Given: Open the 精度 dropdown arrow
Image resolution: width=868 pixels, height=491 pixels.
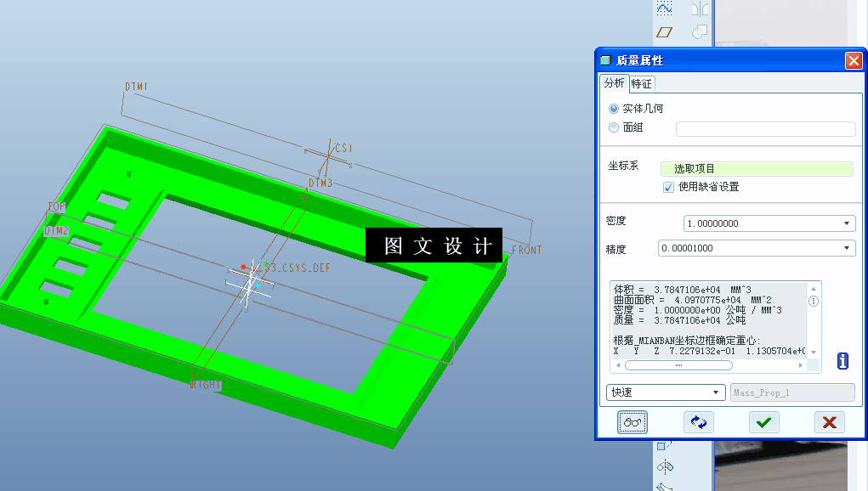Looking at the screenshot, I should pyautogui.click(x=847, y=248).
